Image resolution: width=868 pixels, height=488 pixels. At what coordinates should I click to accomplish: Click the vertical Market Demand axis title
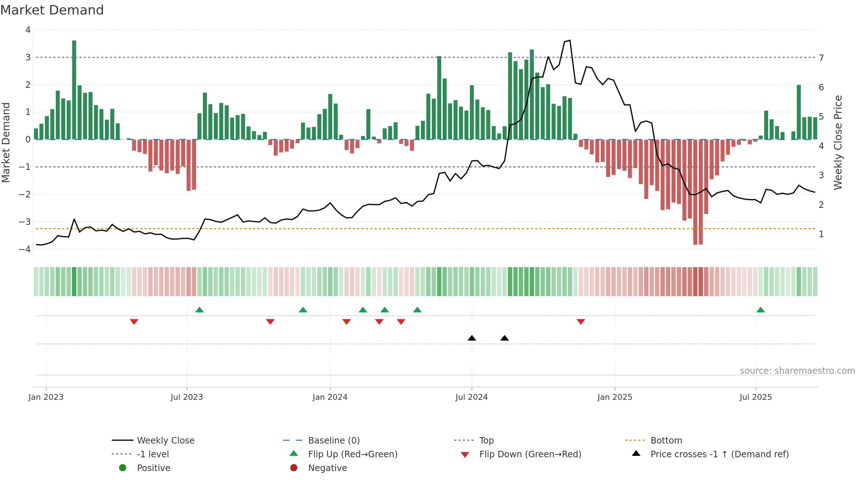pyautogui.click(x=6, y=142)
